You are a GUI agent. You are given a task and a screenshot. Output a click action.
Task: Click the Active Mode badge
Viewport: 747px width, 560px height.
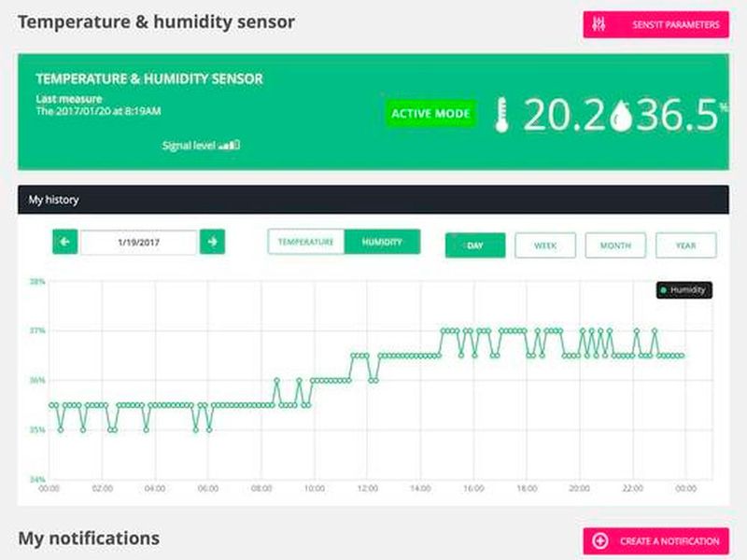click(x=430, y=113)
